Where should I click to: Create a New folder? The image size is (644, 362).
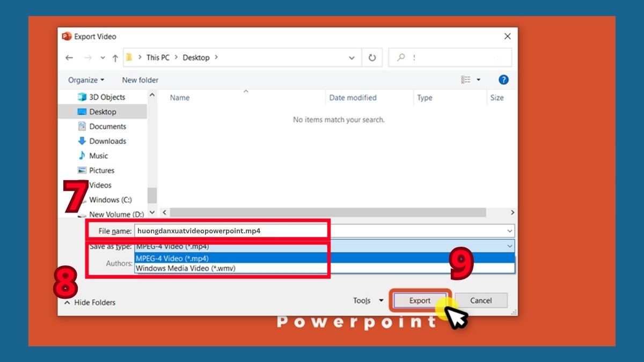140,79
